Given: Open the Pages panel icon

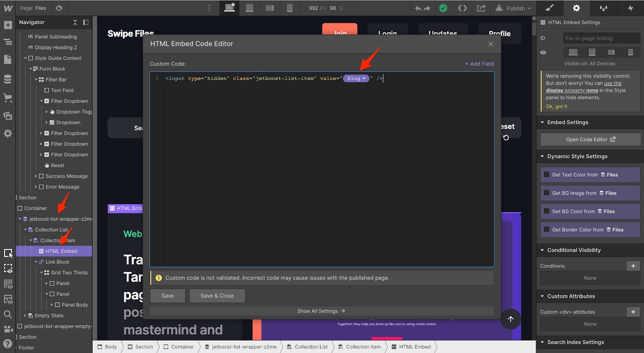Looking at the screenshot, I should point(8,60).
